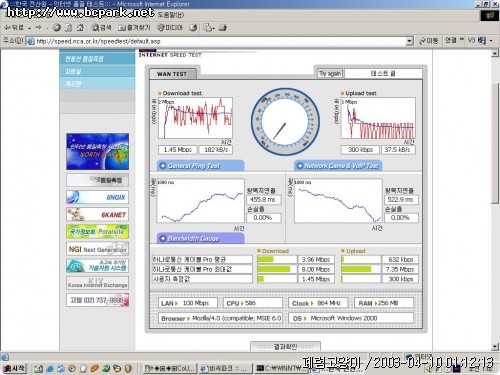
Task: Click the 7.35 Mbps upload bar
Action: [361, 269]
